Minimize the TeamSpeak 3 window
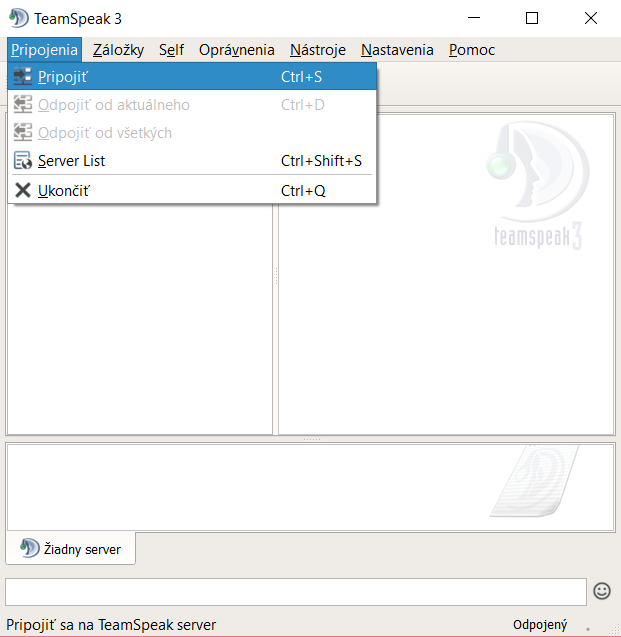This screenshot has width=621, height=637. pos(474,18)
